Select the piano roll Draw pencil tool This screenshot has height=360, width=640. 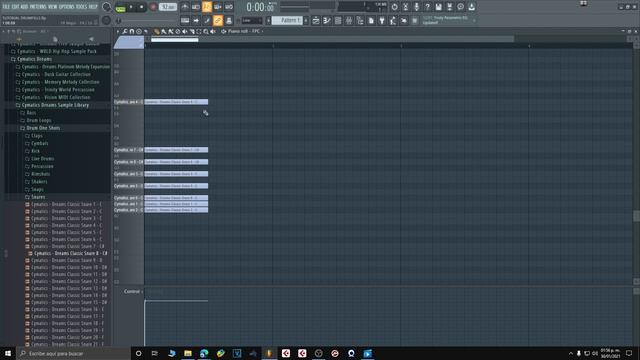click(157, 31)
